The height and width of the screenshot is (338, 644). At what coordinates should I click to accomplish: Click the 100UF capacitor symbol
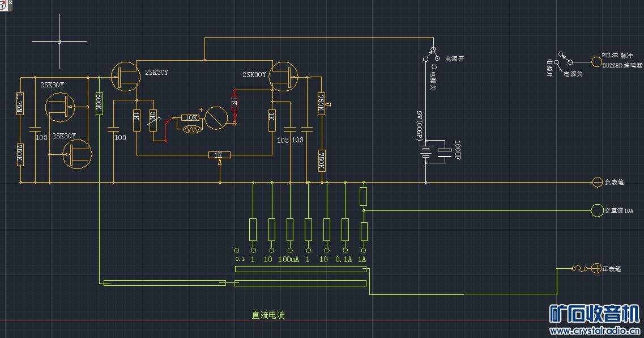point(445,151)
